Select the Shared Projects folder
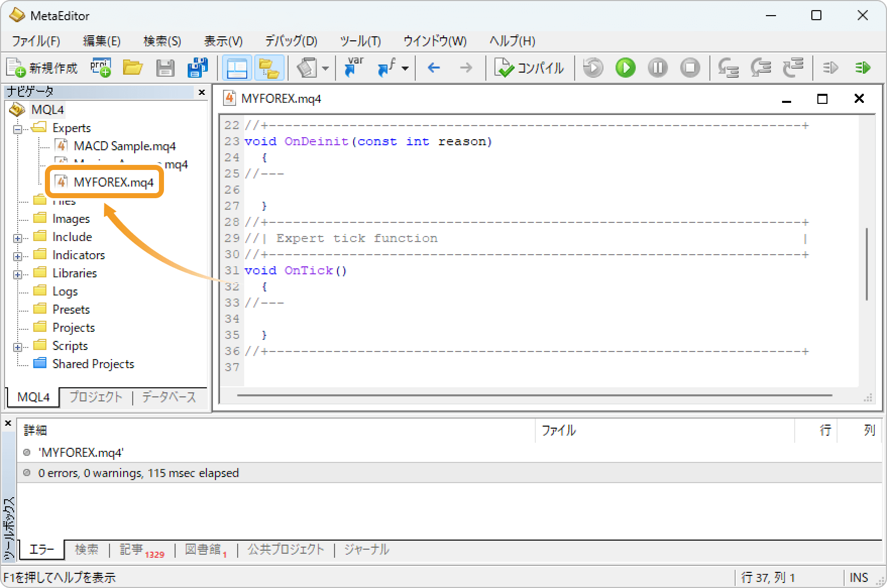The width and height of the screenshot is (887, 588). 93,364
